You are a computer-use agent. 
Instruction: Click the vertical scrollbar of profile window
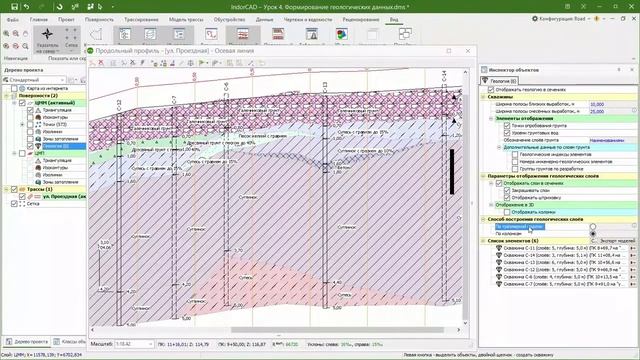point(465,208)
